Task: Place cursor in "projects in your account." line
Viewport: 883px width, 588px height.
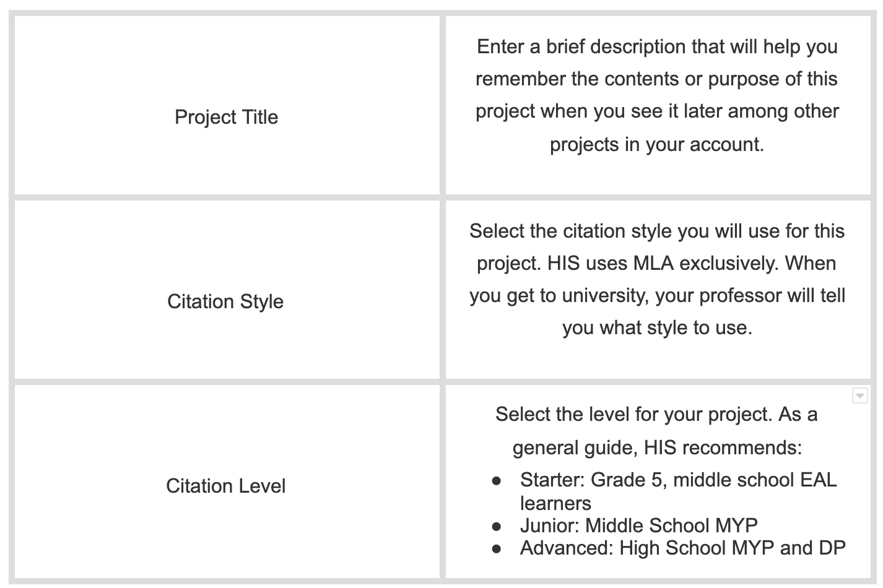Action: pos(657,144)
